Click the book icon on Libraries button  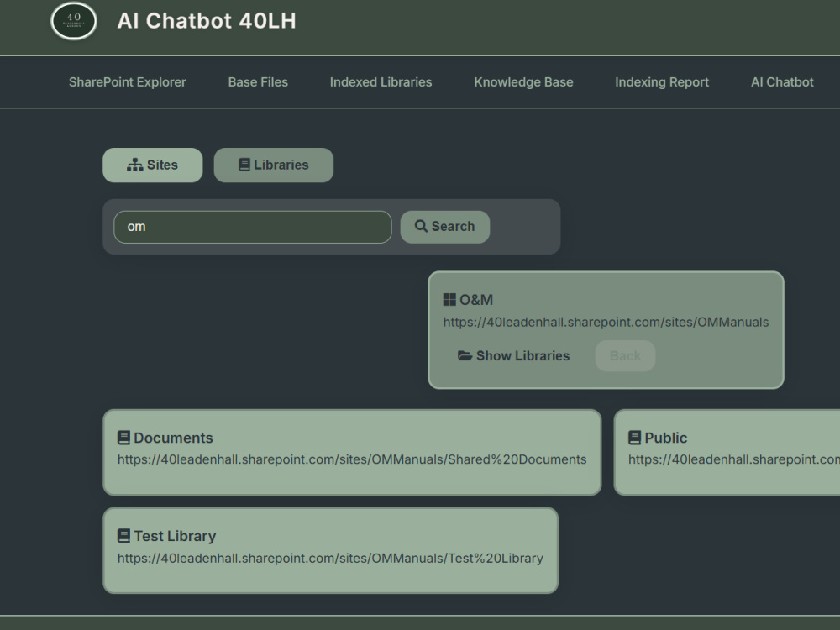[x=244, y=165]
